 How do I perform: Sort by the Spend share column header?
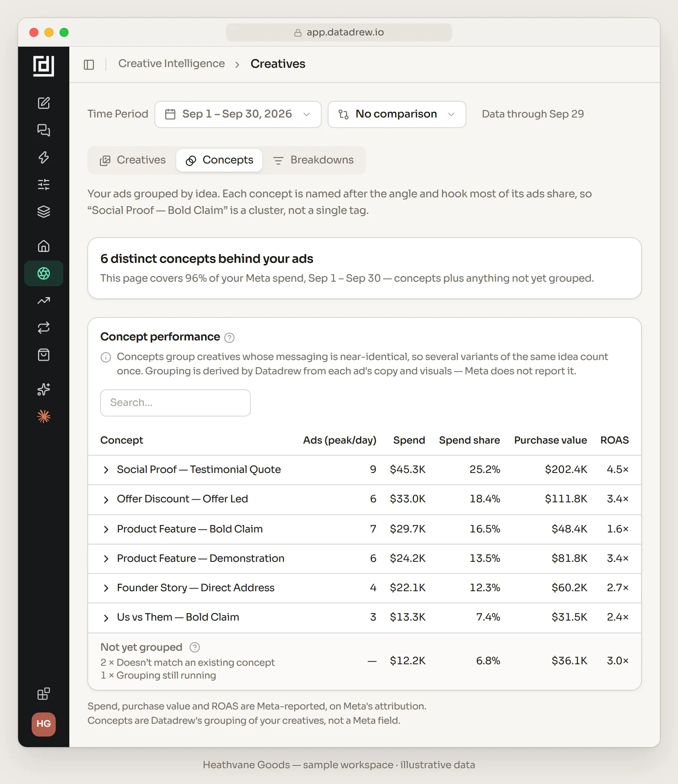(469, 440)
